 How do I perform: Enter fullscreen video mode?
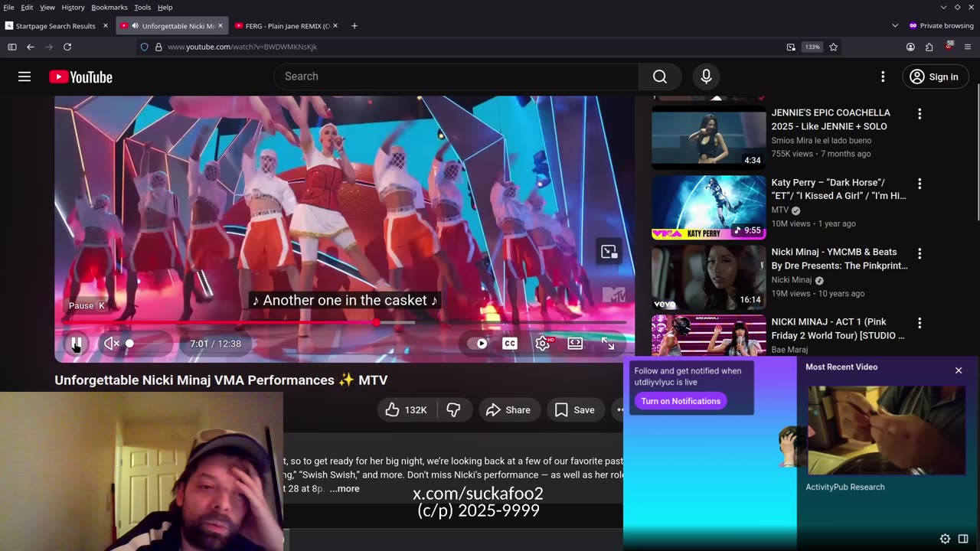608,344
